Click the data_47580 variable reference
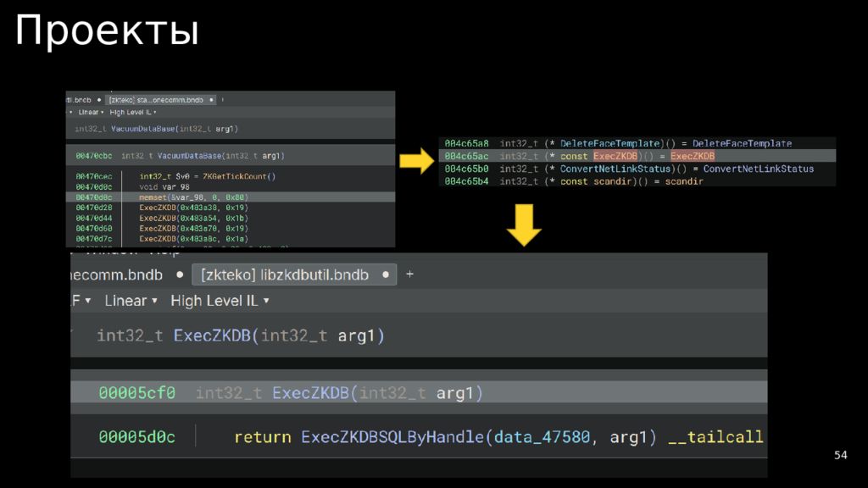 pos(542,437)
